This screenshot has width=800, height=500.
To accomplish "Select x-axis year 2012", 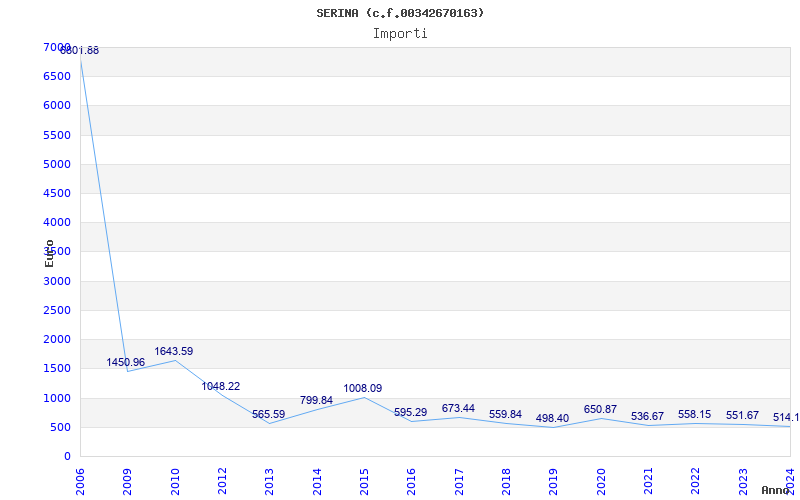I will click(x=222, y=481).
